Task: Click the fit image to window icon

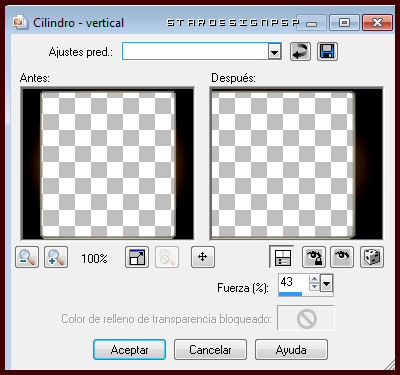Action: (x=137, y=257)
